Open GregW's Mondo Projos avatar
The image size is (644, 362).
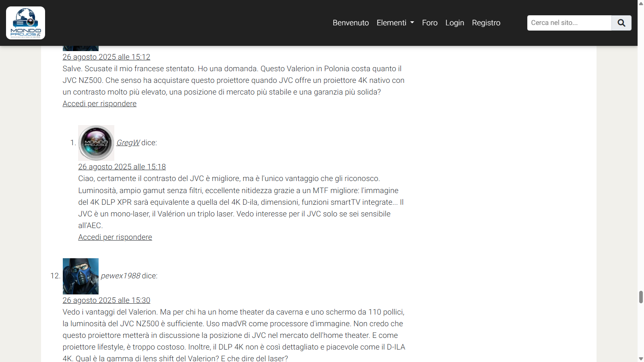coord(96,143)
